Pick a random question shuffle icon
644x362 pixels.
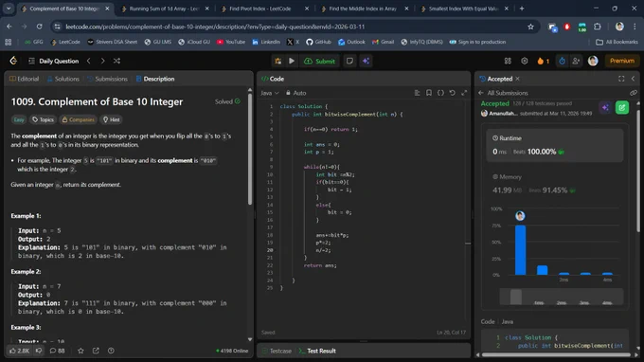(116, 61)
